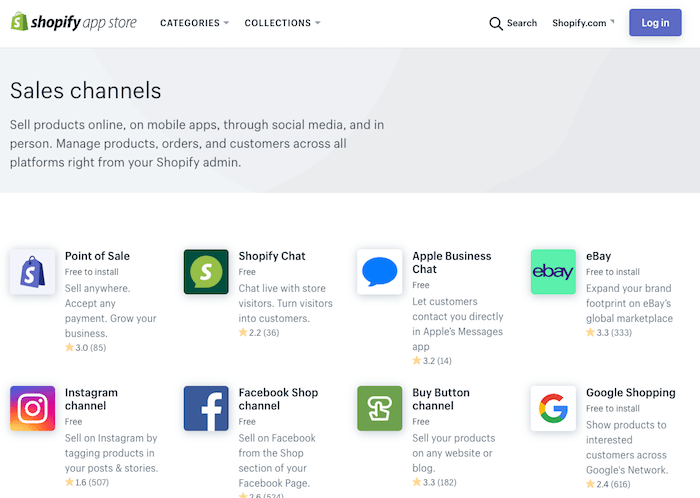Click the Sales channels page heading

(85, 91)
